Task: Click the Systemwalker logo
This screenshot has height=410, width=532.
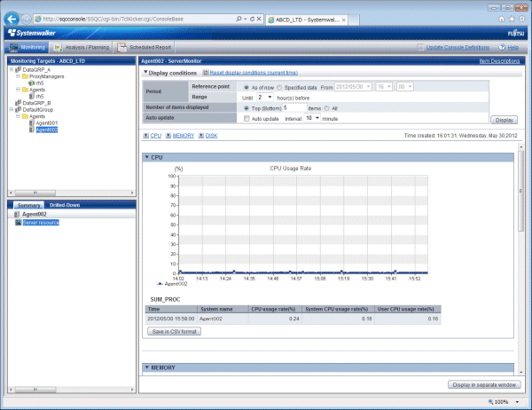Action: coord(32,33)
